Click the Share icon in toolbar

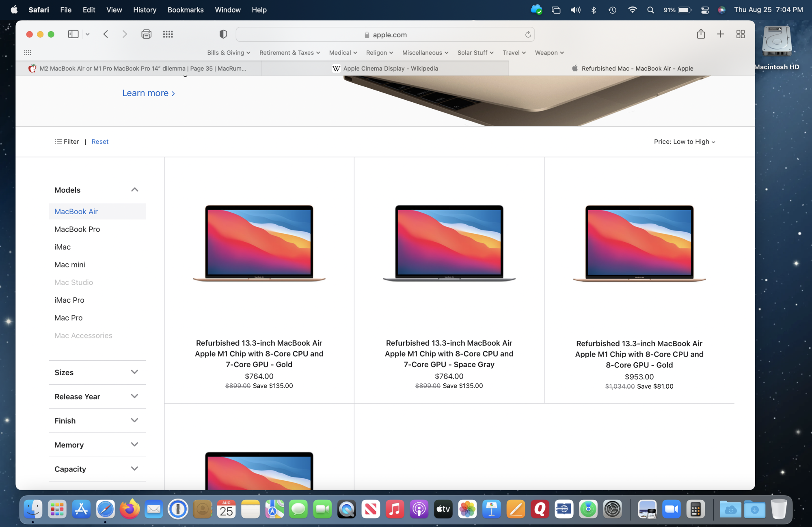[701, 34]
